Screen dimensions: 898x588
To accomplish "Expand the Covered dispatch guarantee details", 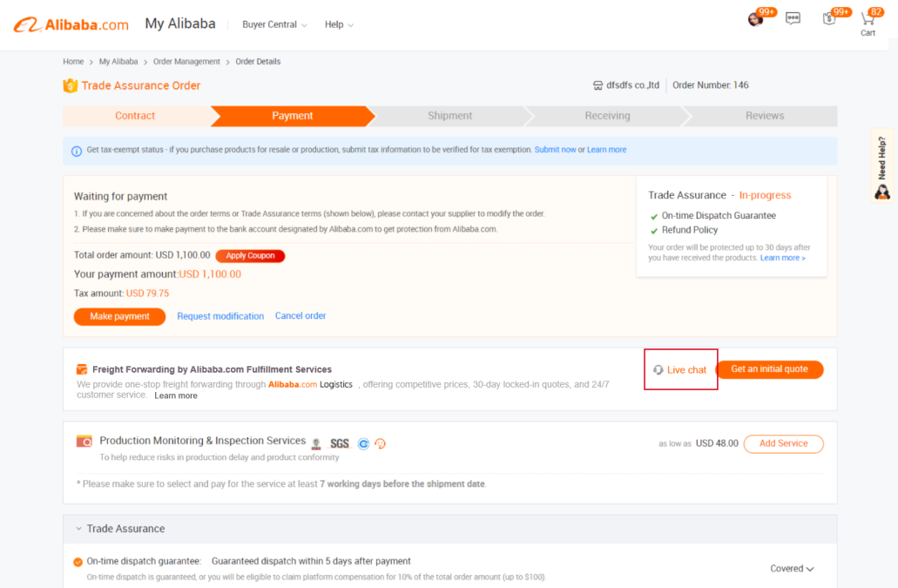I will pyautogui.click(x=792, y=569).
